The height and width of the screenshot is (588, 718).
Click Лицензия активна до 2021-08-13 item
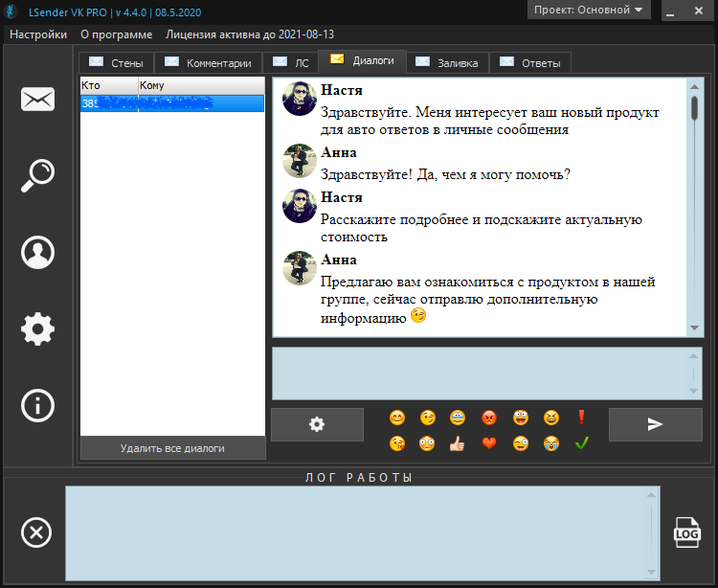250,34
